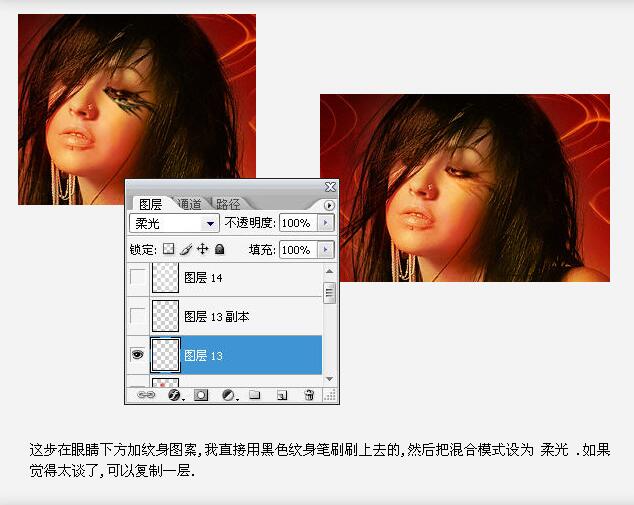Click layer list scroll down arrow
This screenshot has width=634, height=505.
coord(330,379)
